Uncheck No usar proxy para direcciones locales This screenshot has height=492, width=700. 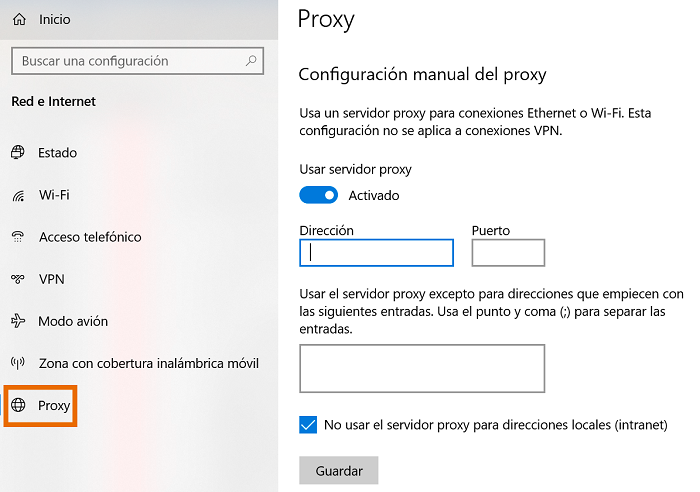tap(308, 425)
